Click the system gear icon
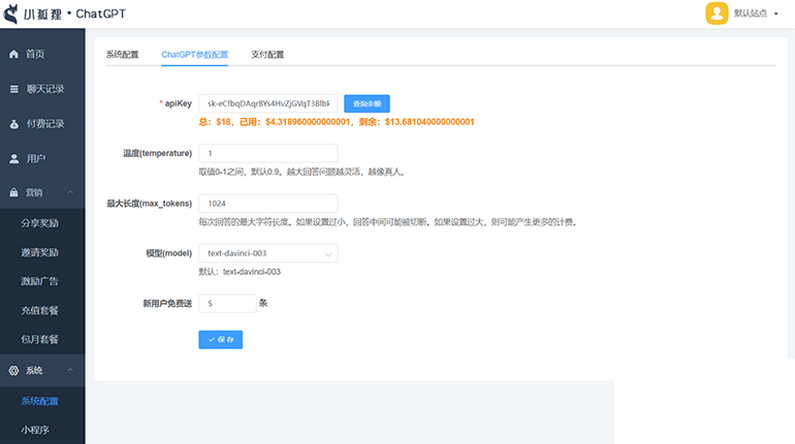795x444 pixels. coord(14,371)
